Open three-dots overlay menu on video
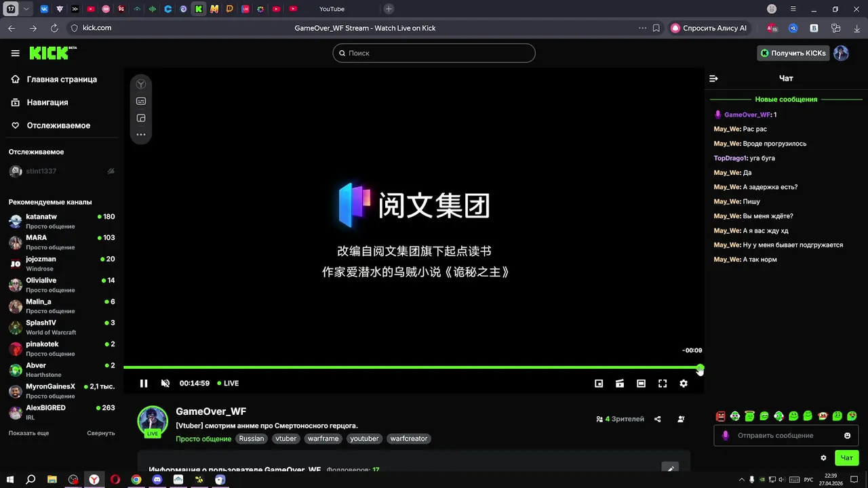This screenshot has width=868, height=488. [x=141, y=134]
